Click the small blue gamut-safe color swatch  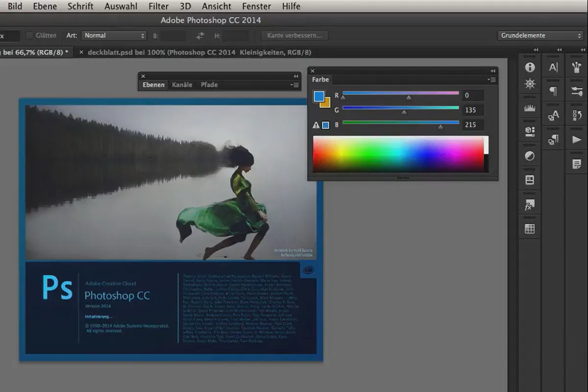click(325, 125)
